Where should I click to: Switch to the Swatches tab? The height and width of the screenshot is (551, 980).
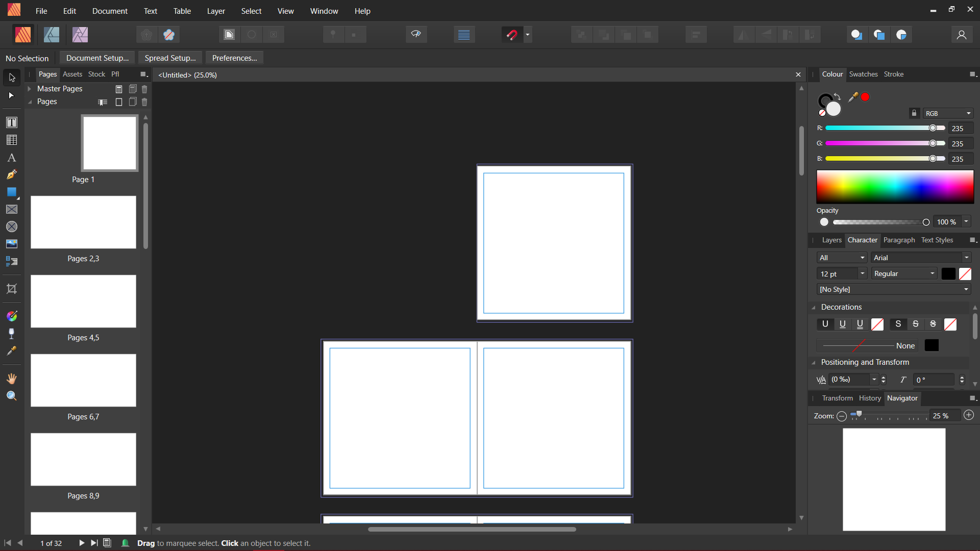point(863,74)
